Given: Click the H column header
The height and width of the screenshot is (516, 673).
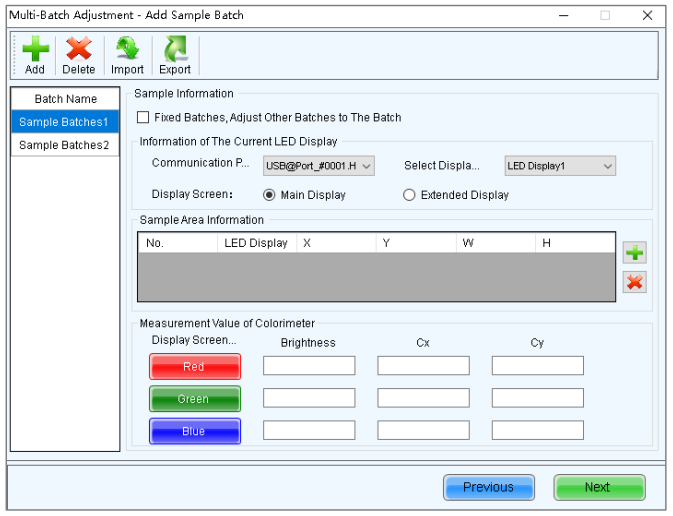Looking at the screenshot, I should point(575,243).
